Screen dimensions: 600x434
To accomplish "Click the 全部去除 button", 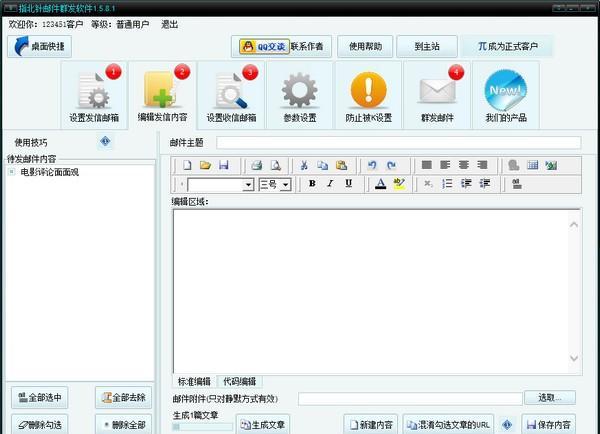I will 123,398.
